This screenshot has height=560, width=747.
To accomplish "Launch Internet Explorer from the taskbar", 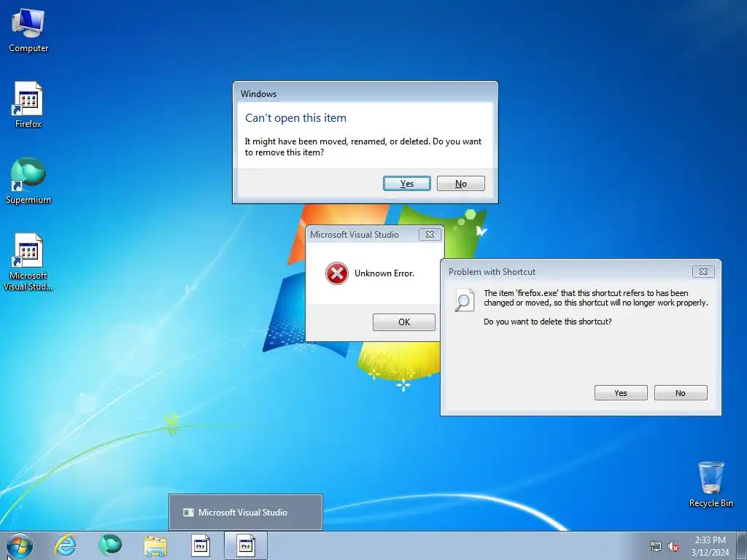I will 65,545.
